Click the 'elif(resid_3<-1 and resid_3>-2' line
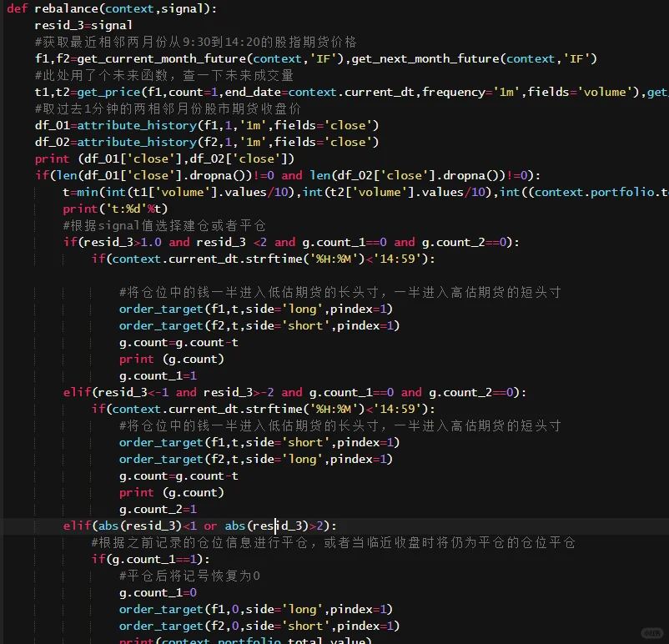Image resolution: width=669 pixels, height=644 pixels. 294,392
